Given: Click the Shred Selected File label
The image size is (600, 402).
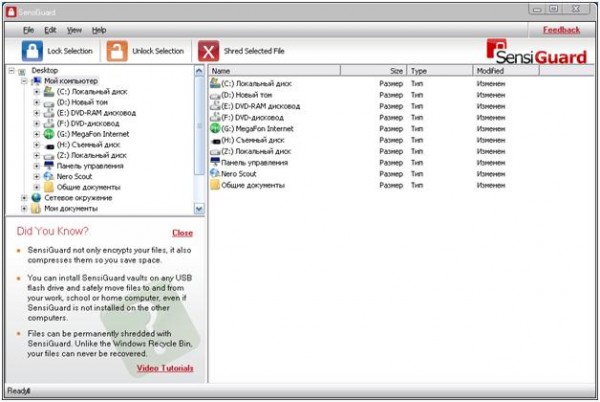Looking at the screenshot, I should (254, 51).
